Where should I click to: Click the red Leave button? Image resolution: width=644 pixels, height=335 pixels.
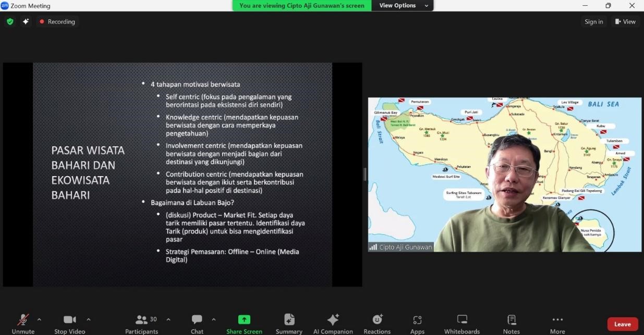tap(623, 324)
